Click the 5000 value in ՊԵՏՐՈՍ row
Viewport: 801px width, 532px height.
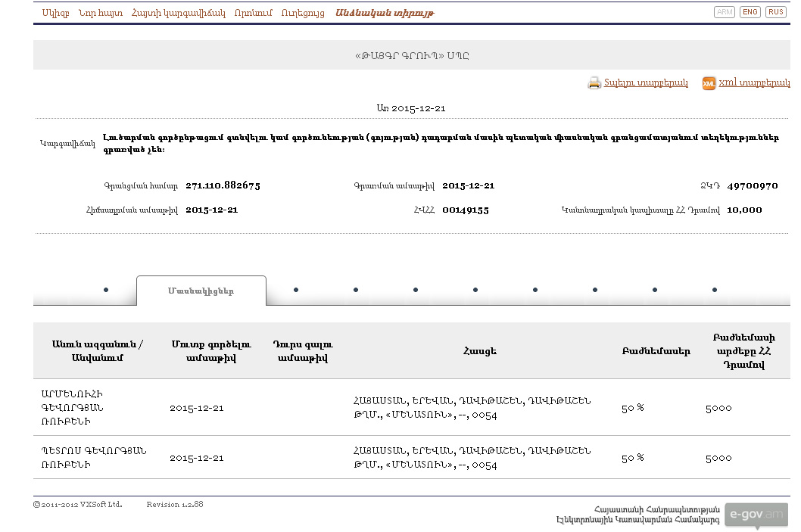pyautogui.click(x=718, y=458)
